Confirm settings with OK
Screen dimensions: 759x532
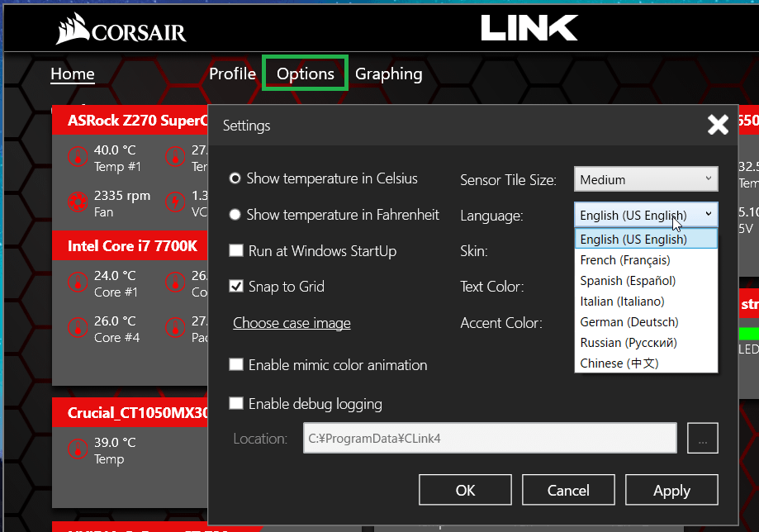point(465,490)
